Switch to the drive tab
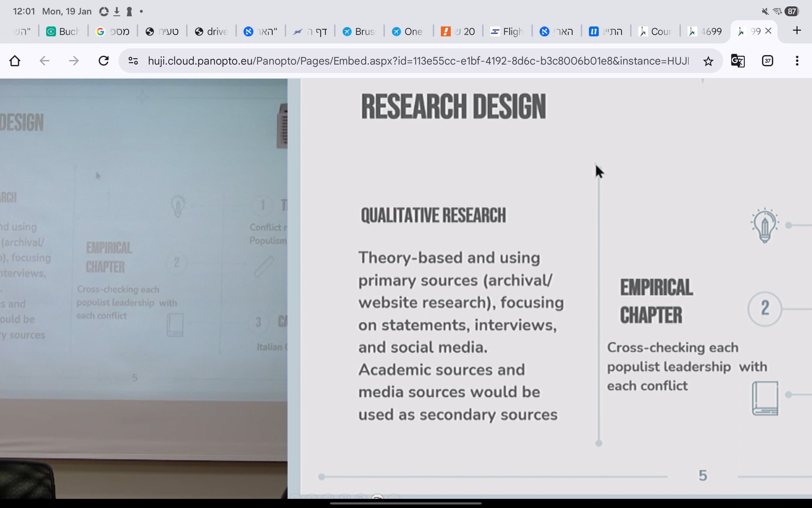Screen dimensions: 812x508 [x=211, y=32]
